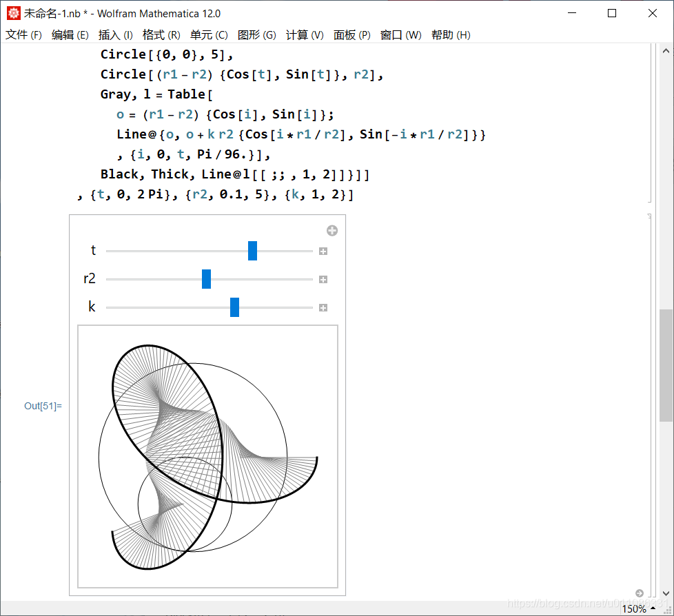Open the 文件 (F) menu

coord(23,35)
